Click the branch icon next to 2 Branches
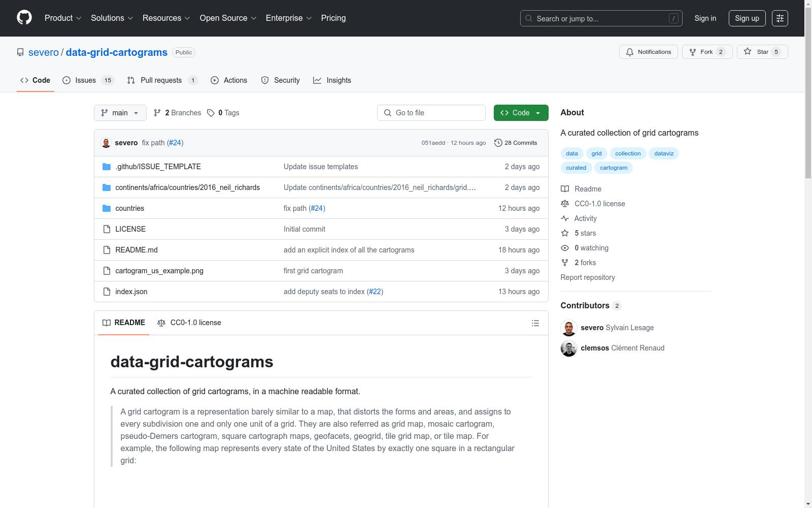This screenshot has height=508, width=812. coord(157,113)
